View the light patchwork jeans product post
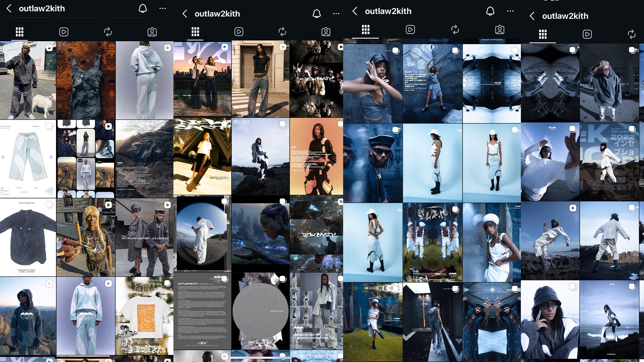 pyautogui.click(x=28, y=159)
